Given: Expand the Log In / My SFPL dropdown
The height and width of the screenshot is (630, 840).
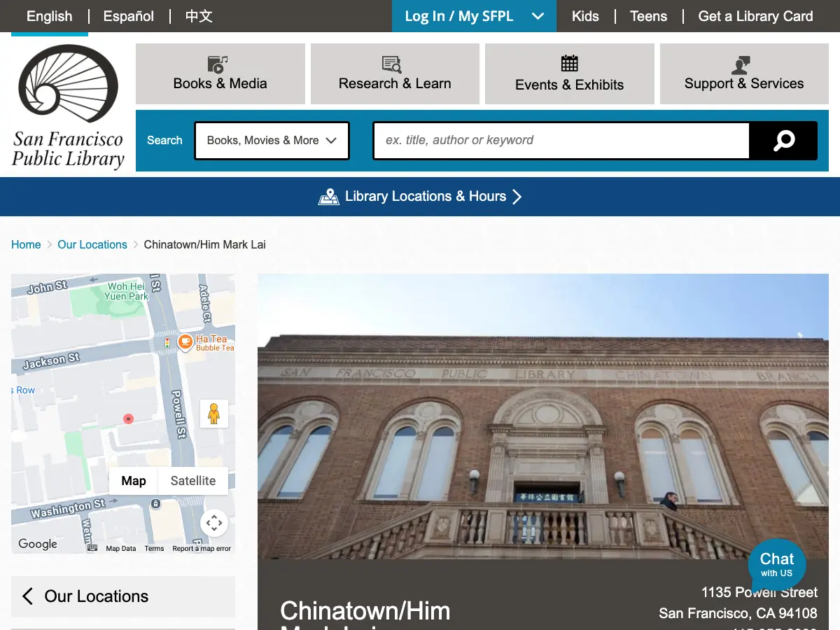Looking at the screenshot, I should click(x=474, y=16).
